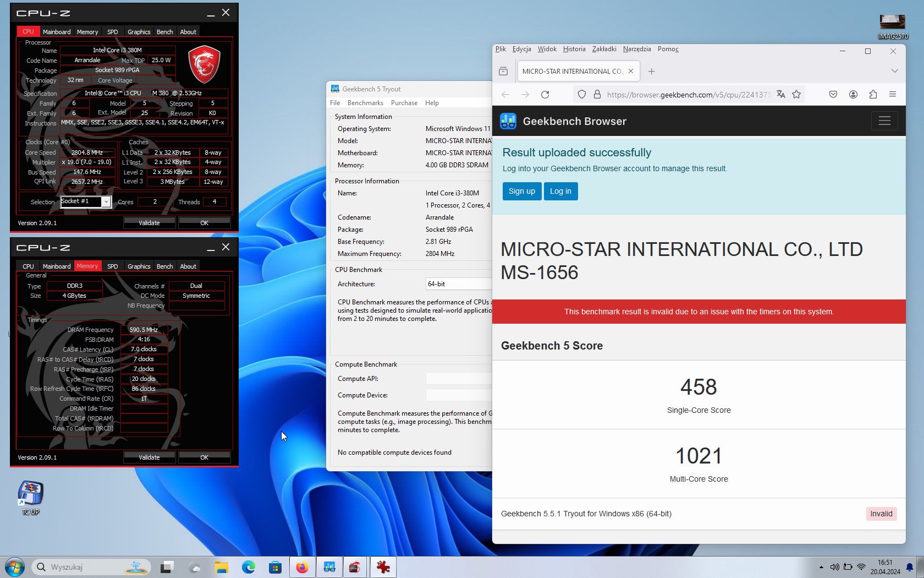Open the SPD tab in top CPU-Z window

pyautogui.click(x=112, y=32)
